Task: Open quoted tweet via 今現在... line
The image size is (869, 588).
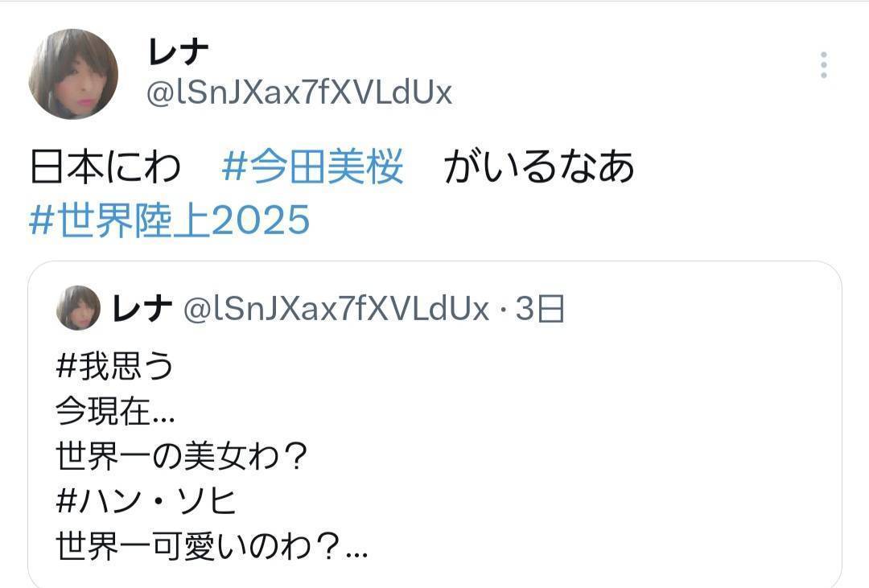Action: pos(115,412)
